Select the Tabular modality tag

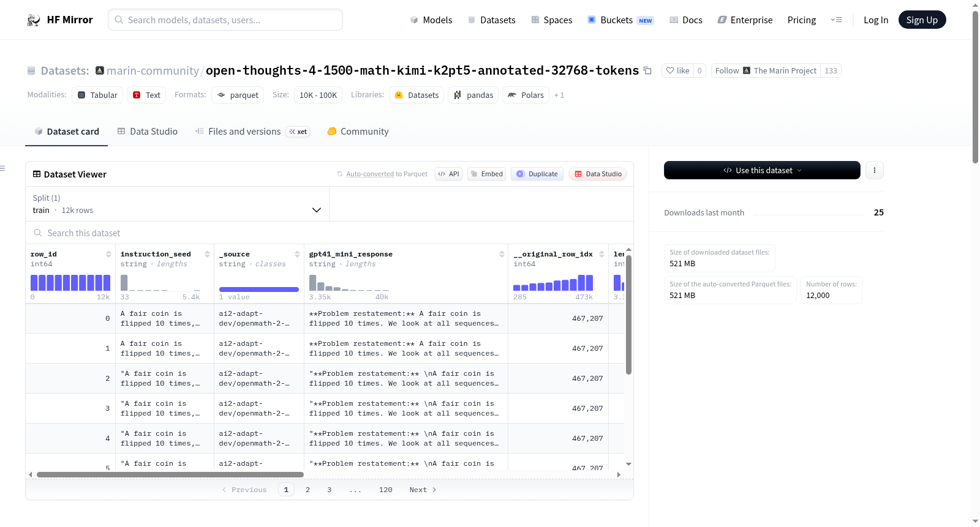coord(97,95)
